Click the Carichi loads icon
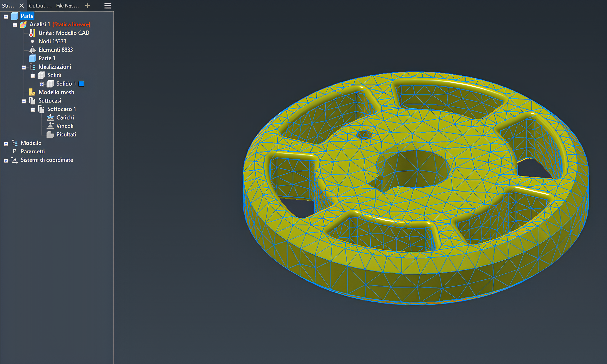607x364 pixels. point(50,117)
